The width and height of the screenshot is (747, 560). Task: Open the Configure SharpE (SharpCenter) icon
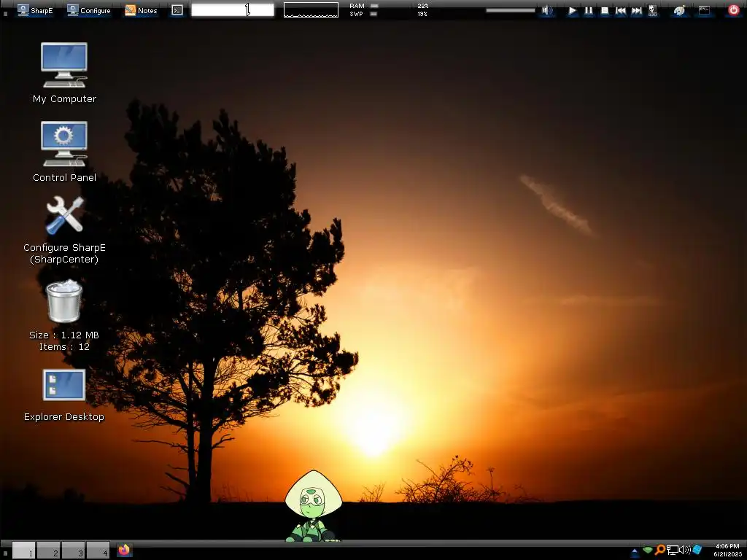click(x=64, y=215)
